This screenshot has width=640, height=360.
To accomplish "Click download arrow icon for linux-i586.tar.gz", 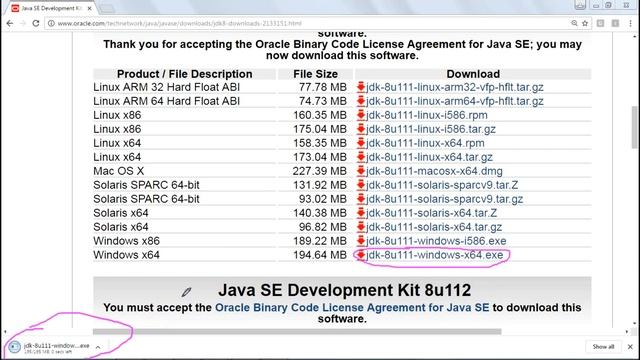I will coord(360,129).
